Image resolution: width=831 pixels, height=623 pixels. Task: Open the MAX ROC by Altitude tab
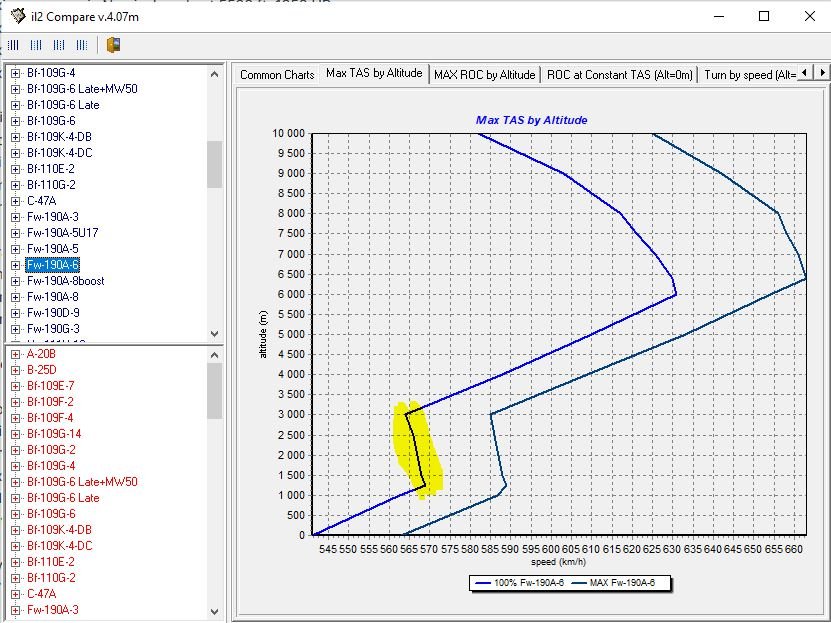coord(484,75)
